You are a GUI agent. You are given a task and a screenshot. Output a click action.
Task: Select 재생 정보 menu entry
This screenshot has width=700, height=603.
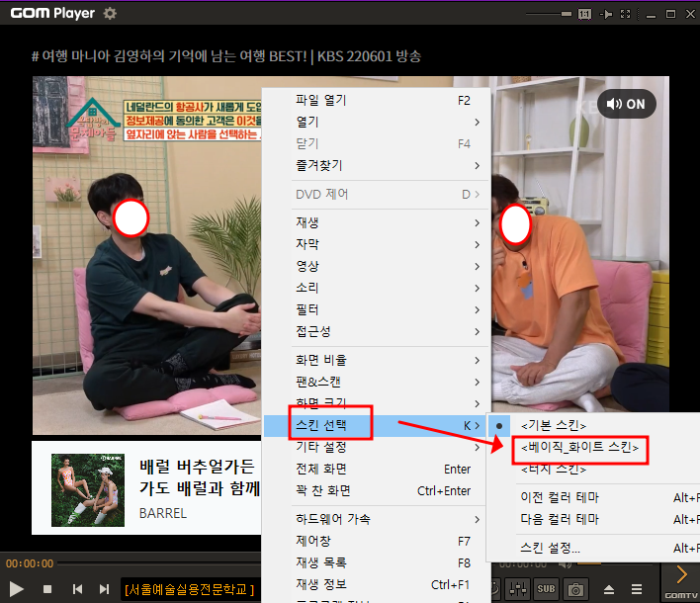378,584
